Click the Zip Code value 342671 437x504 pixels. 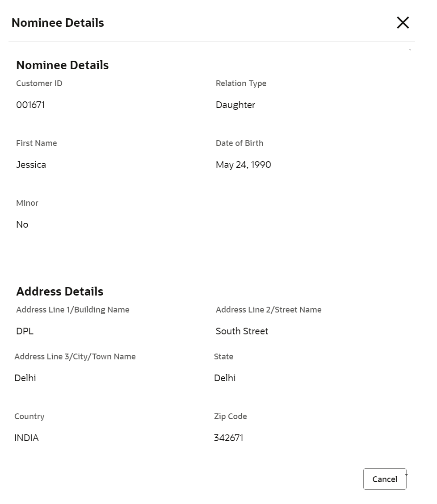point(228,438)
